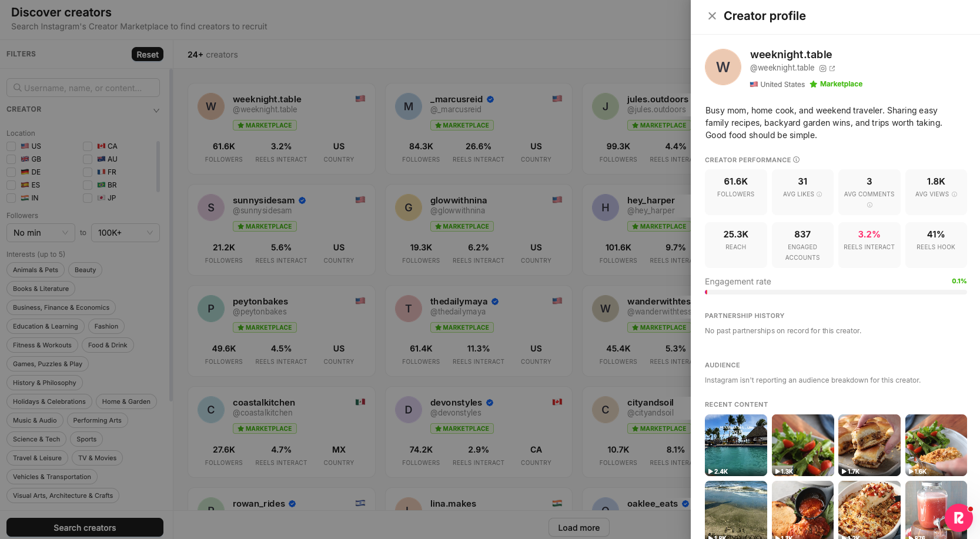Close the Creator profile panel
The height and width of the screenshot is (539, 980).
pyautogui.click(x=712, y=16)
